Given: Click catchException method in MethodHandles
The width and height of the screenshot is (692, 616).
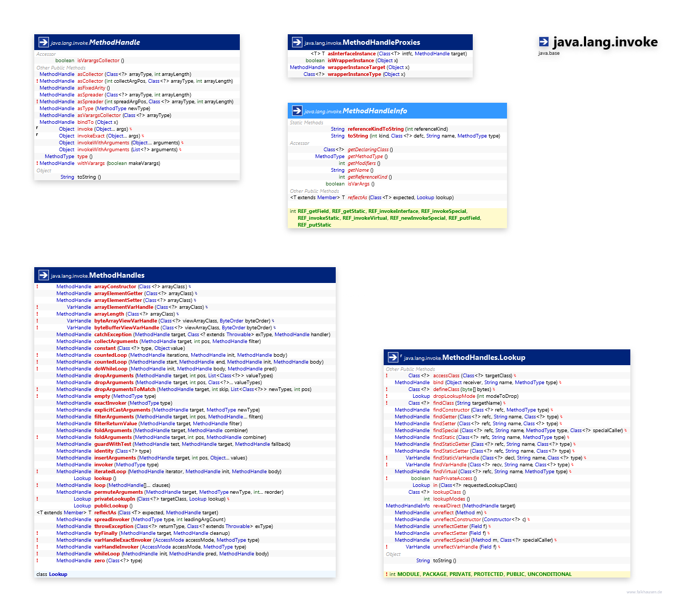Looking at the screenshot, I should (113, 335).
